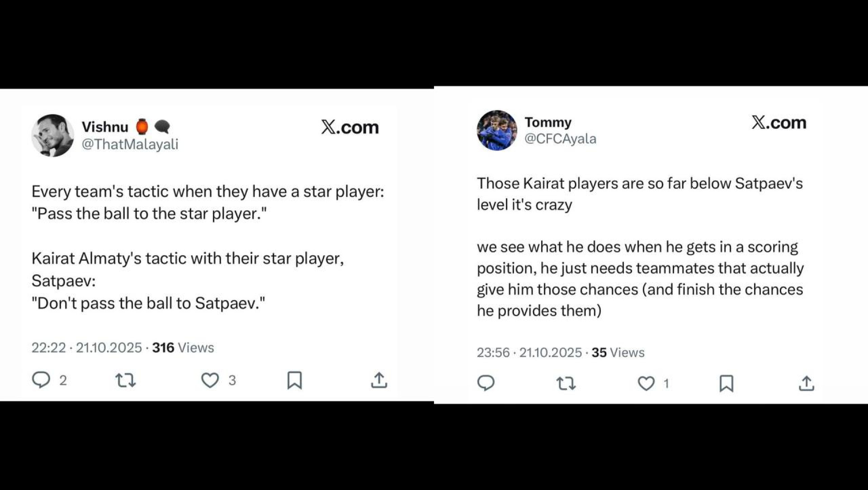
Task: Bookmark Tommy's tweet
Action: click(726, 384)
